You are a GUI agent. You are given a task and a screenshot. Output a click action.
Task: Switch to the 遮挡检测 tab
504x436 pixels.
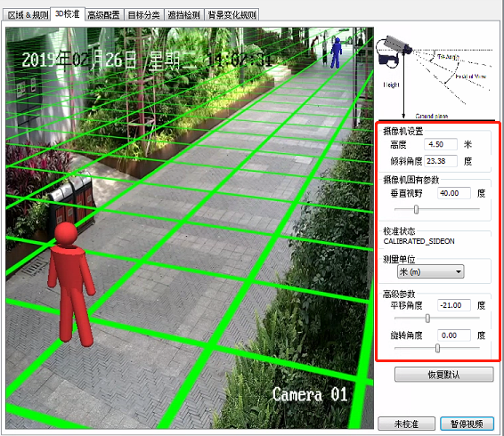183,15
